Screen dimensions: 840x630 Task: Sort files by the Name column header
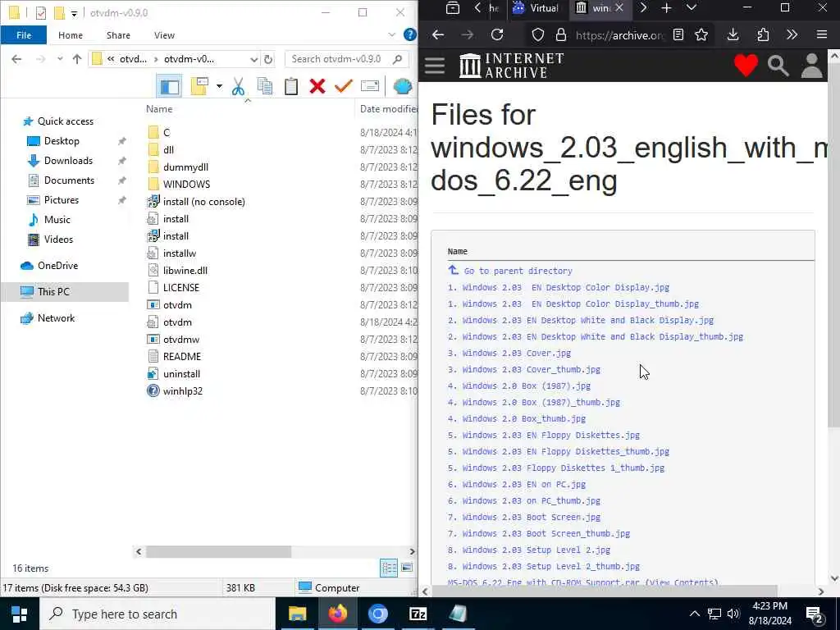click(x=160, y=109)
